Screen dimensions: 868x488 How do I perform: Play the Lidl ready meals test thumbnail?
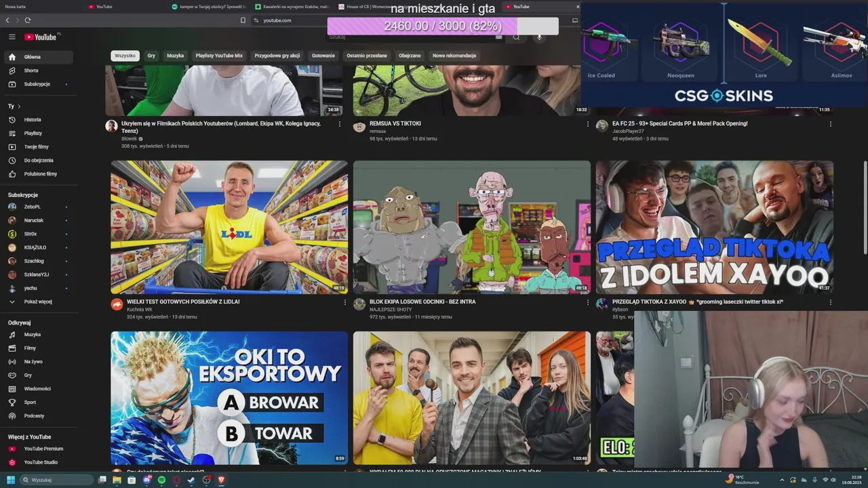[229, 227]
